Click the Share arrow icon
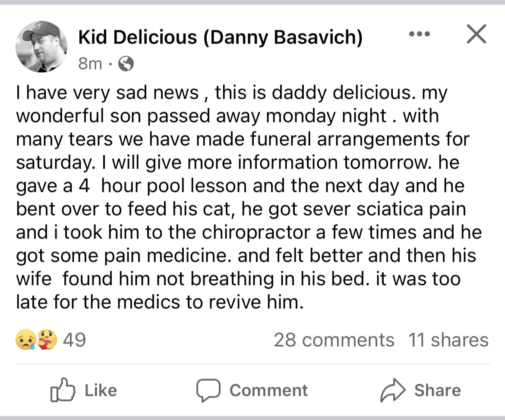 coord(393,390)
